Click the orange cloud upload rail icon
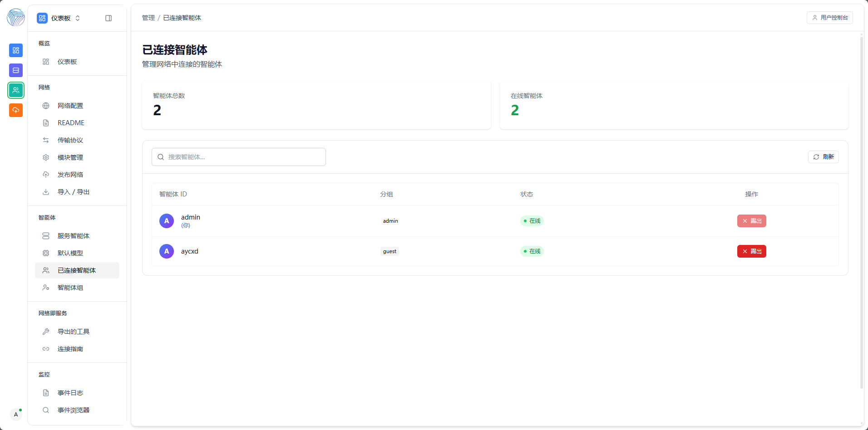Viewport: 868px width, 430px height. tap(16, 110)
